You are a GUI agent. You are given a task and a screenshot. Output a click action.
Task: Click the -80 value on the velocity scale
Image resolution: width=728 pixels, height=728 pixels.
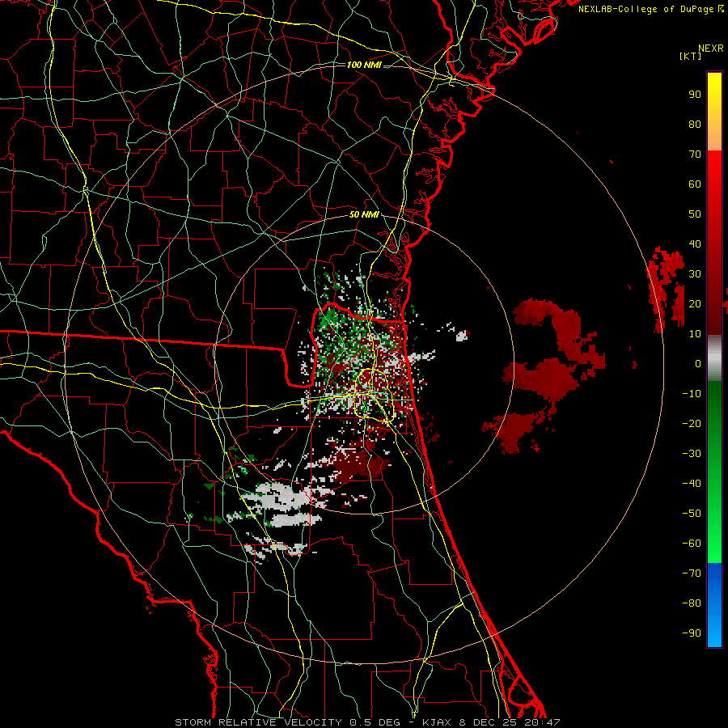(692, 603)
